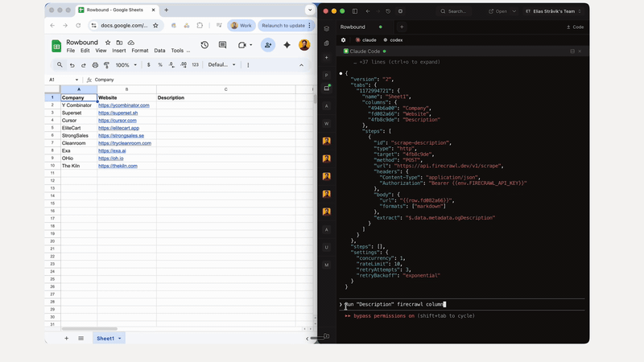The width and height of the screenshot is (644, 362).
Task: Format cell as percent
Action: (x=160, y=65)
